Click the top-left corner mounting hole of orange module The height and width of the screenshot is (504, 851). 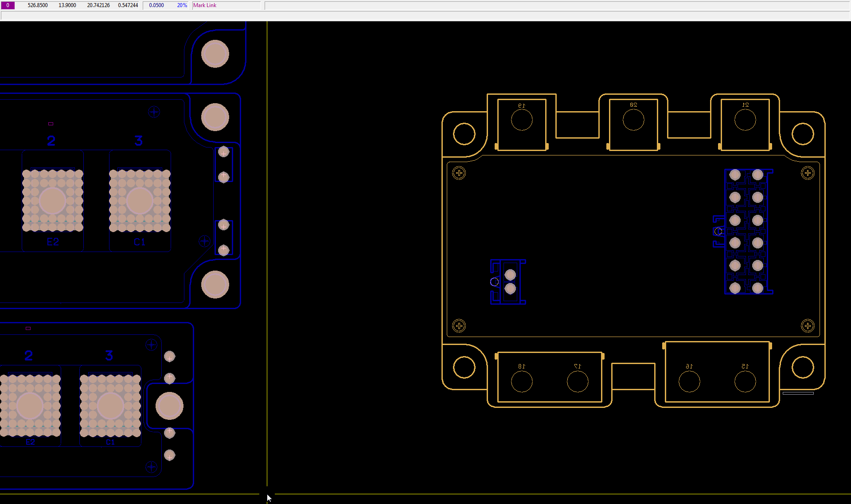pos(464,134)
